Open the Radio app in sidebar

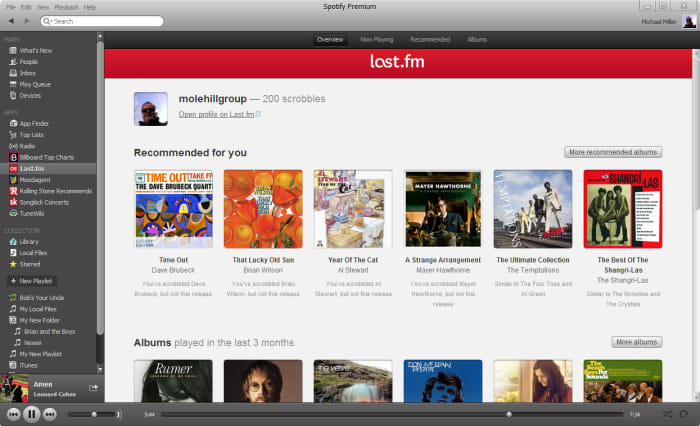tap(27, 146)
